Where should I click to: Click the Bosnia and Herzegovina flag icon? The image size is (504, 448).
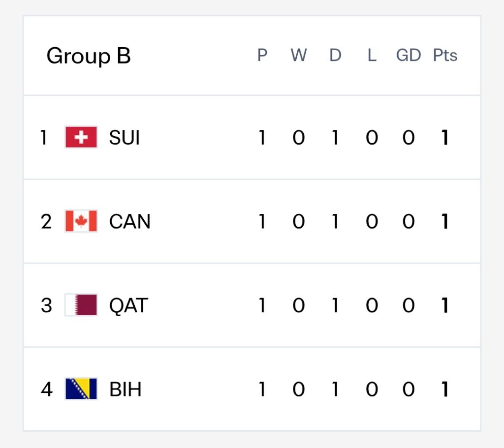coord(81,388)
